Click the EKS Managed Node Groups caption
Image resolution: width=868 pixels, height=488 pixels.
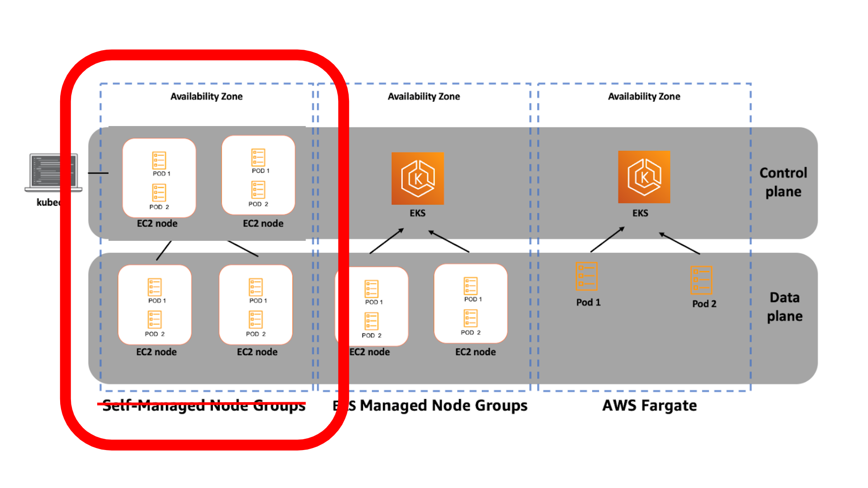pyautogui.click(x=430, y=406)
